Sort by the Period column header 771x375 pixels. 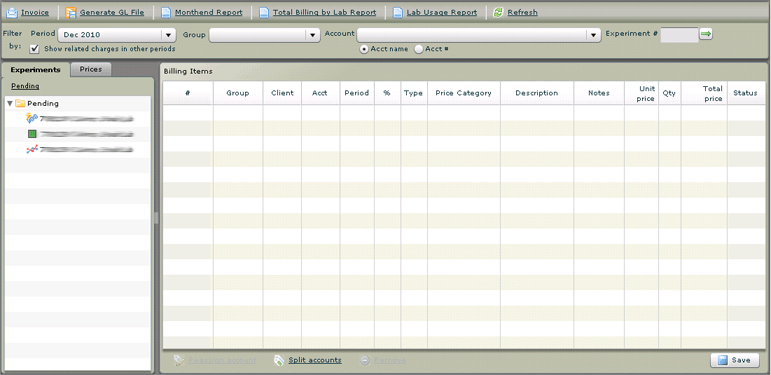point(356,93)
